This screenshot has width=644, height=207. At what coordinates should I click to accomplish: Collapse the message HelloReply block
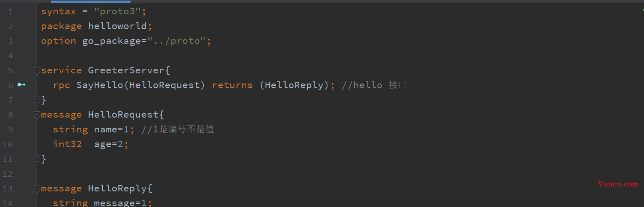click(37, 188)
